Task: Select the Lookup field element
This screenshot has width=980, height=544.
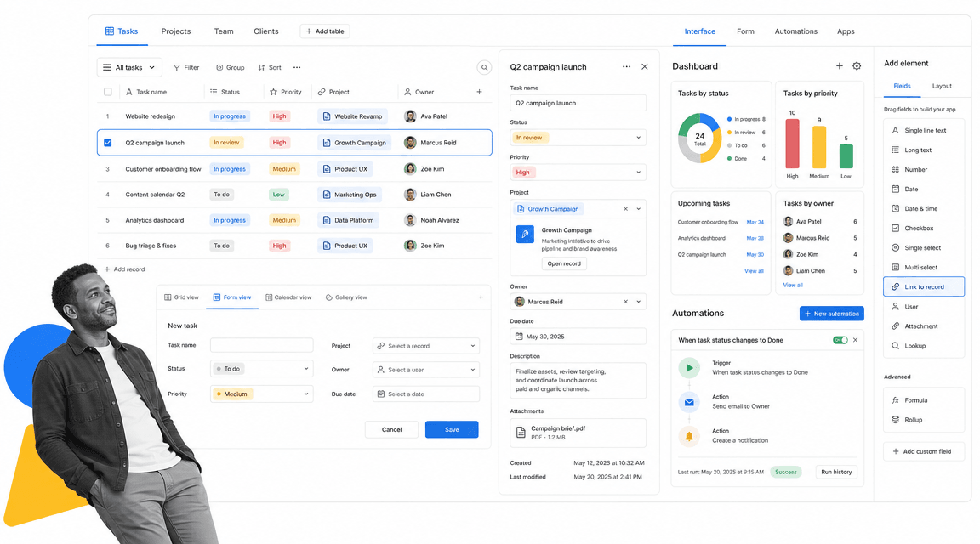Action: (x=924, y=345)
